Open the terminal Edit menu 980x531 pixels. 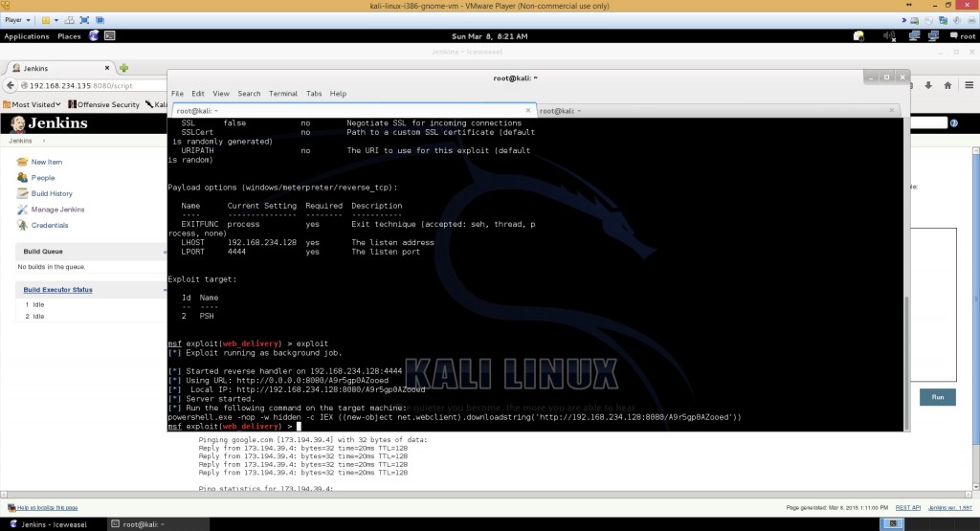pyautogui.click(x=198, y=94)
